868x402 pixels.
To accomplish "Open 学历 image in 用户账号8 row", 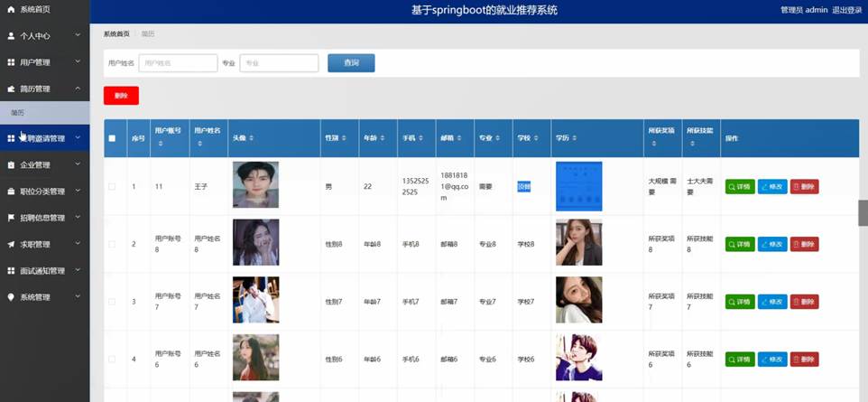I will (x=579, y=242).
